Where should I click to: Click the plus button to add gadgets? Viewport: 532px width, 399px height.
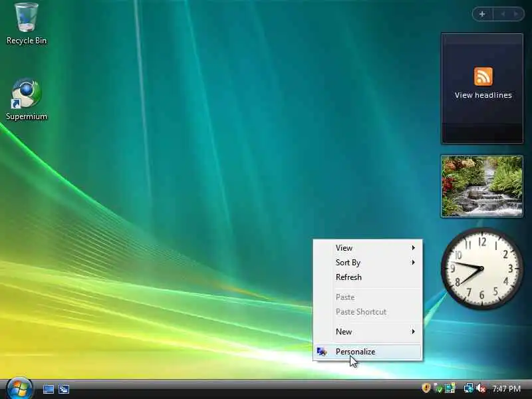coord(482,14)
